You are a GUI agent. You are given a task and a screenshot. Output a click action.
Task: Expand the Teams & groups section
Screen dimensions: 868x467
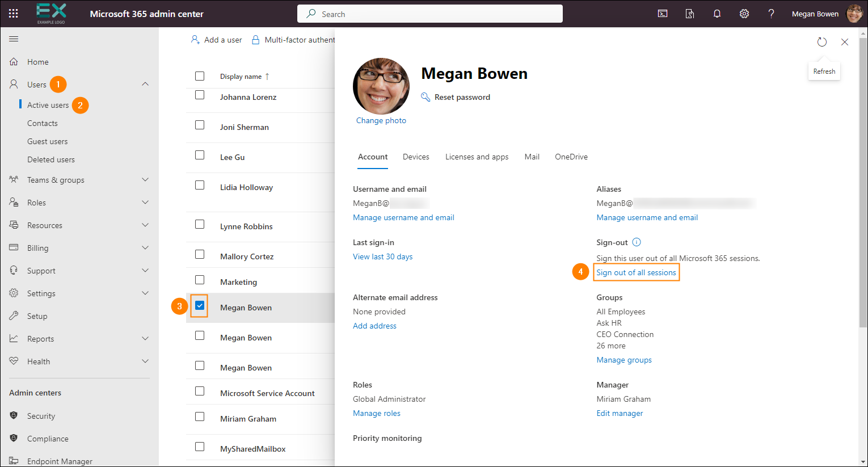145,180
